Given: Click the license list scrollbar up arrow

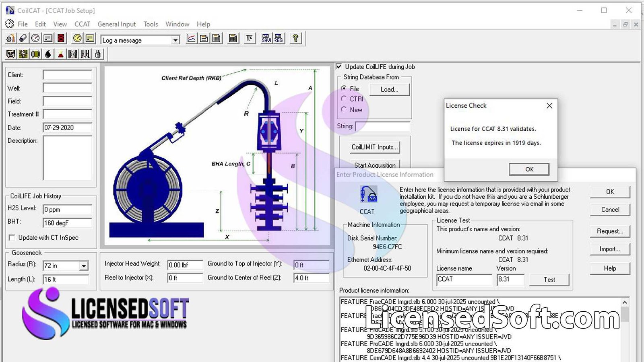Looking at the screenshot, I should [625, 302].
